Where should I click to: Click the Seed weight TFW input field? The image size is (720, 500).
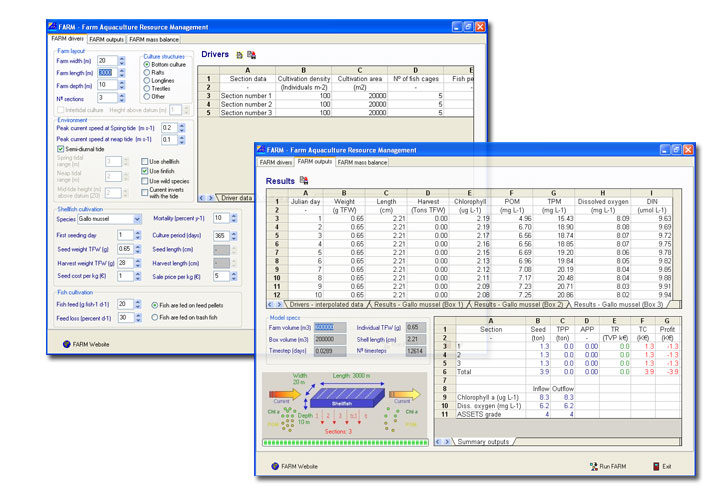[125, 249]
